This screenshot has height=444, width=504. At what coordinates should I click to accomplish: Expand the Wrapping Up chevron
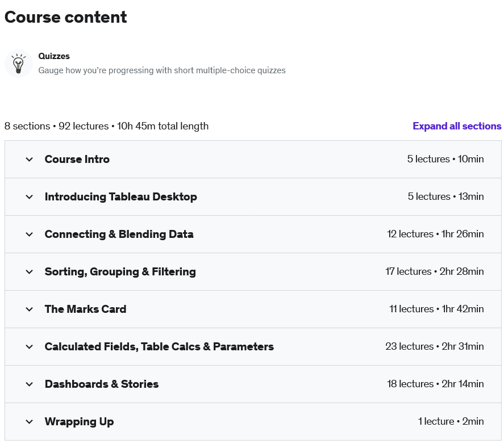coord(29,422)
